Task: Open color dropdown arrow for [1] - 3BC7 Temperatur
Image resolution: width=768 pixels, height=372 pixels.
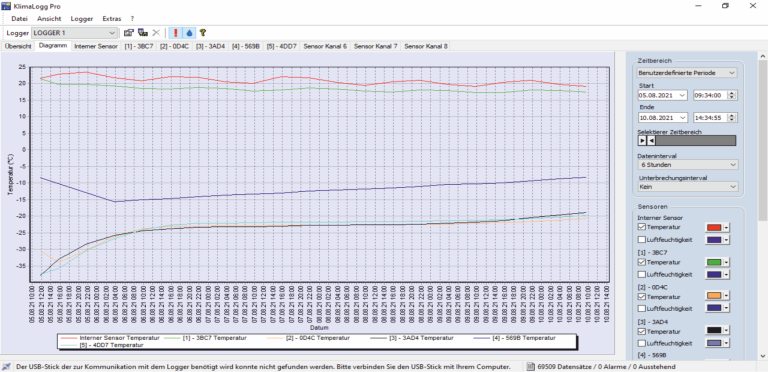Action: coord(726,262)
